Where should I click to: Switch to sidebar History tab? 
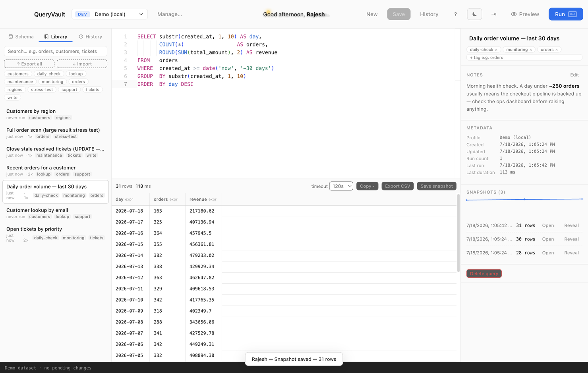point(91,37)
